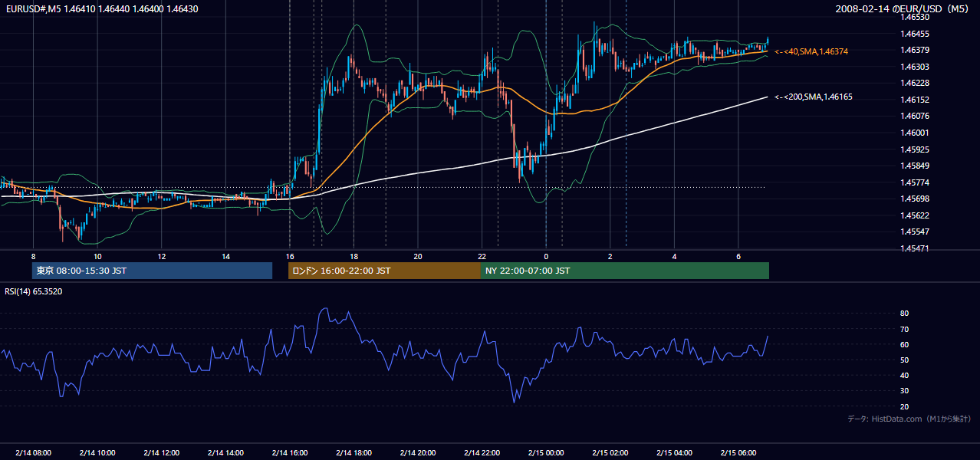Click the 1.45698 price axis label
The height and width of the screenshot is (460, 980).
[x=914, y=199]
